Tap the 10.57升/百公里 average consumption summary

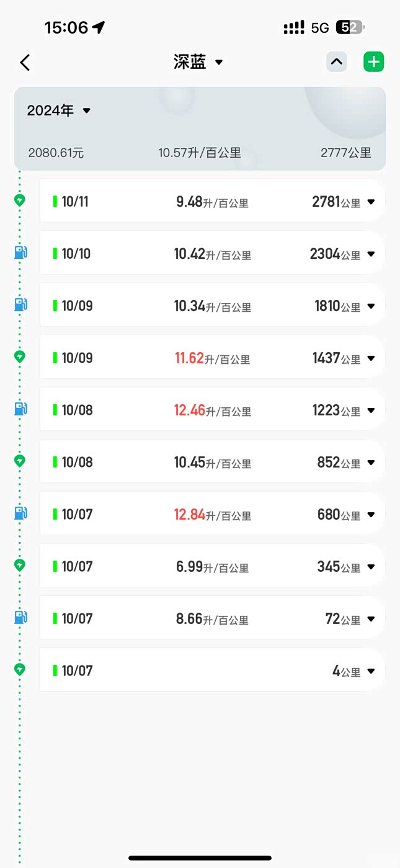200,153
